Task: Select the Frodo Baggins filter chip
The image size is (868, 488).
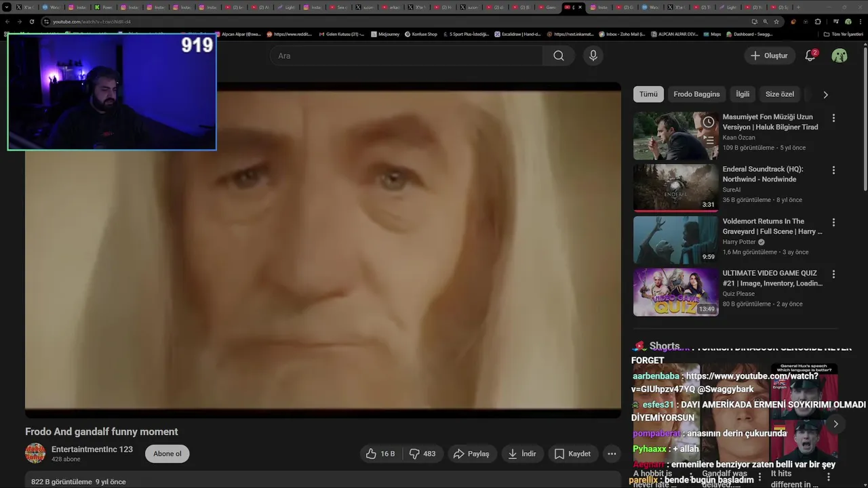Action: point(696,94)
